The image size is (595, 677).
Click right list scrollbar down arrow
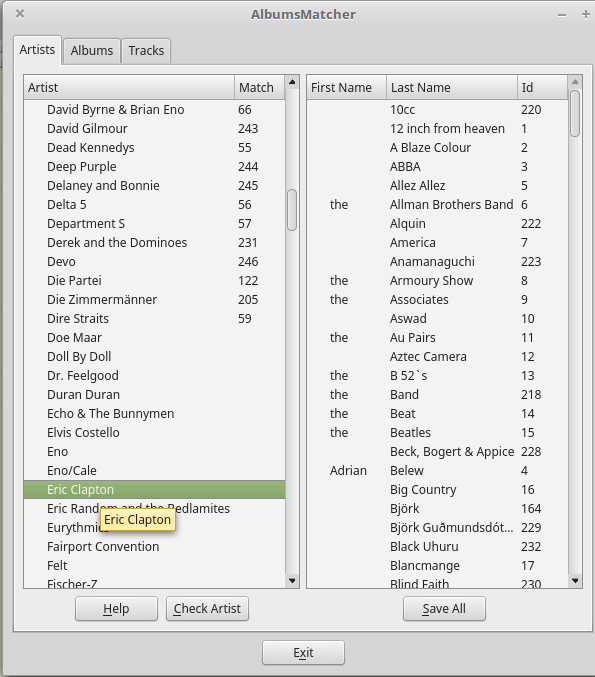575,581
